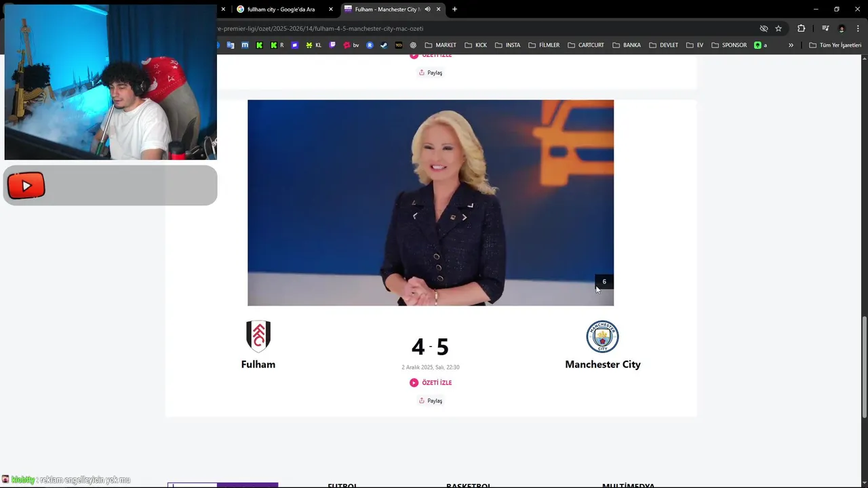Click the '4 - 5' match score
The height and width of the screenshot is (488, 868).
430,347
